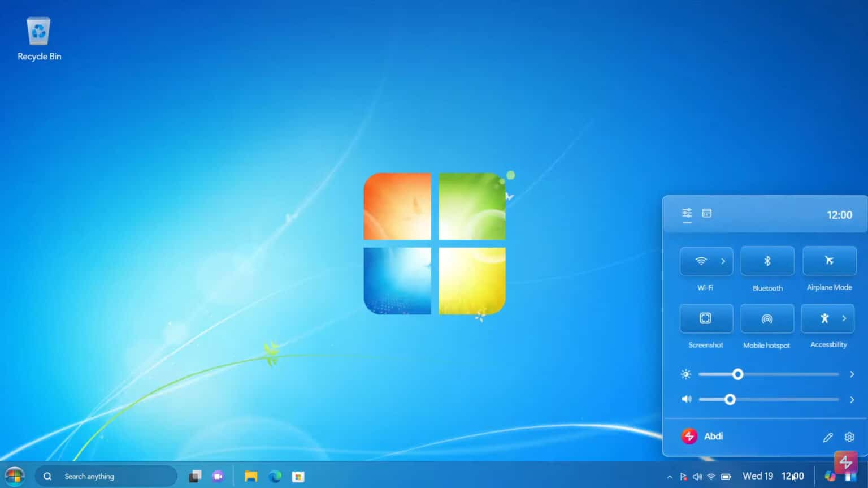Expand Wi-Fi network options with the chevron
The width and height of the screenshot is (868, 488).
point(723,261)
